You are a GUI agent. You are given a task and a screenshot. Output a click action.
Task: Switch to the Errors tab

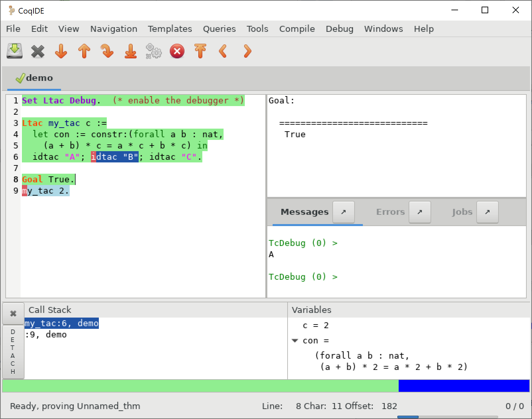390,212
